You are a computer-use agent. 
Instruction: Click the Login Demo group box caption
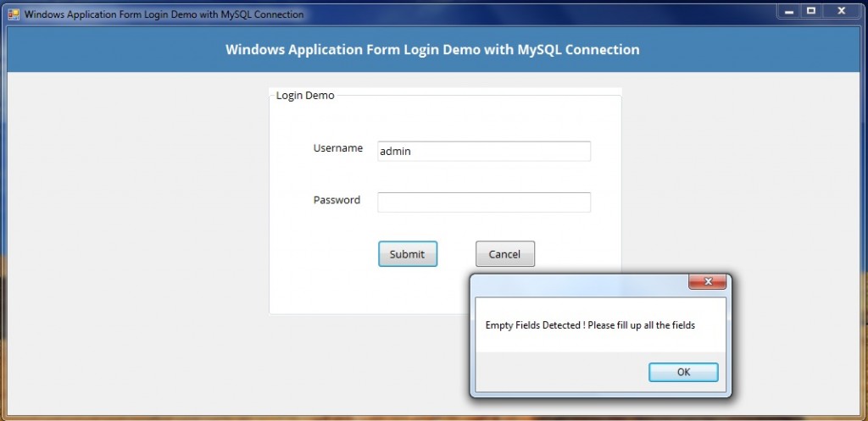tap(305, 96)
